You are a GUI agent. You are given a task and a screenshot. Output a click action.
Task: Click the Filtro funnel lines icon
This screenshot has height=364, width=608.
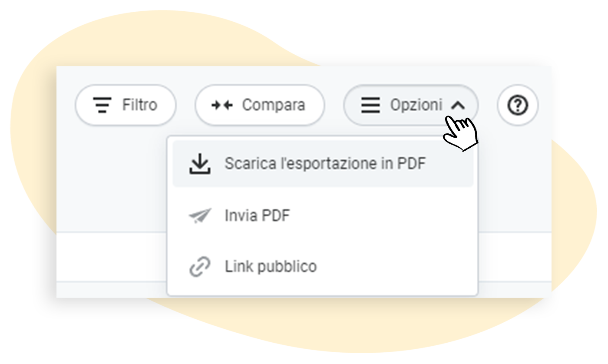coord(102,106)
